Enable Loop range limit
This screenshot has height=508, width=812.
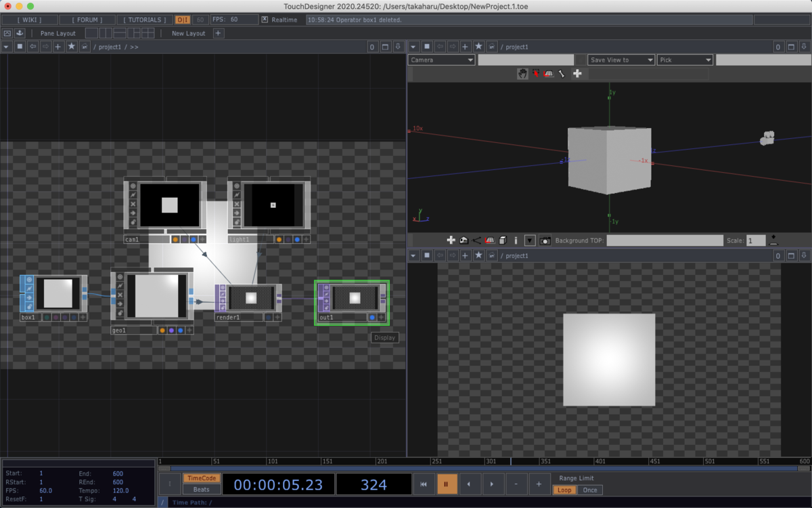coord(564,490)
